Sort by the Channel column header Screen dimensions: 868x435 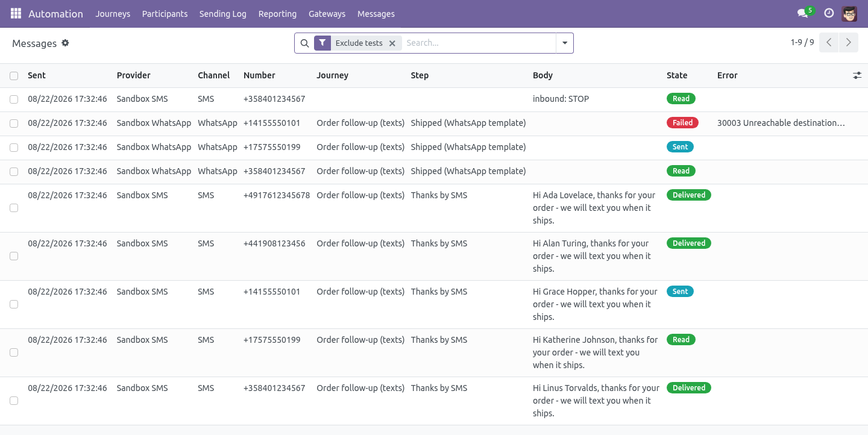pyautogui.click(x=214, y=75)
